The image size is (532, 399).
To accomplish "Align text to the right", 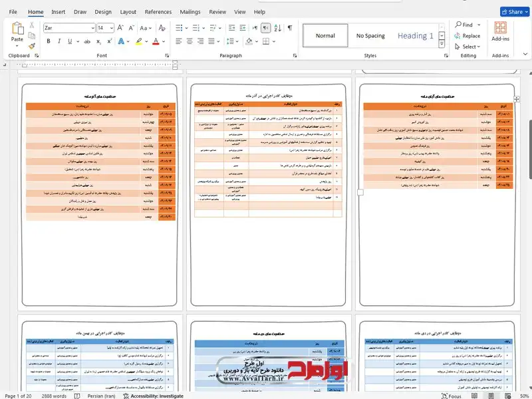I will (x=201, y=41).
